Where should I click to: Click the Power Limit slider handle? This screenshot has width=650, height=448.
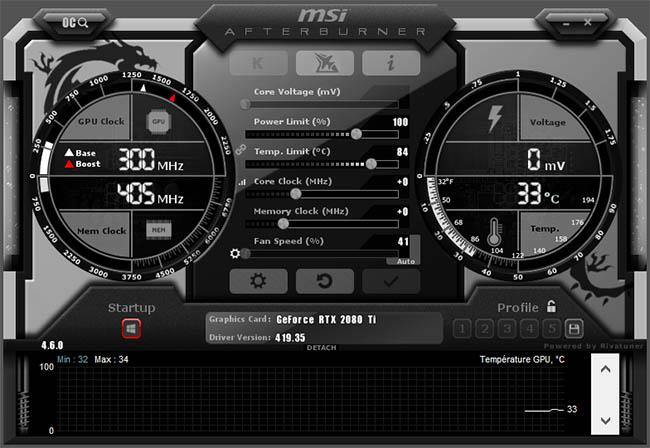[x=357, y=133]
